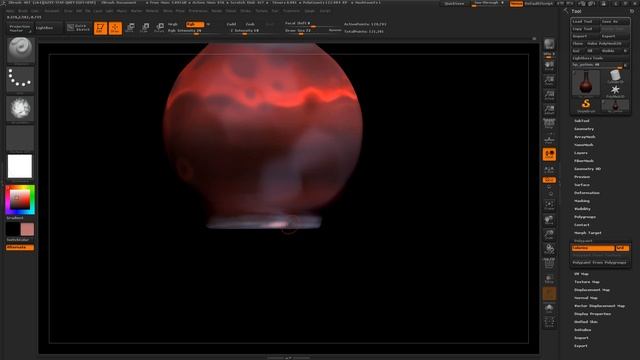The width and height of the screenshot is (640, 360).
Task: Open the stroke type selector with dots
Action: pyautogui.click(x=20, y=79)
